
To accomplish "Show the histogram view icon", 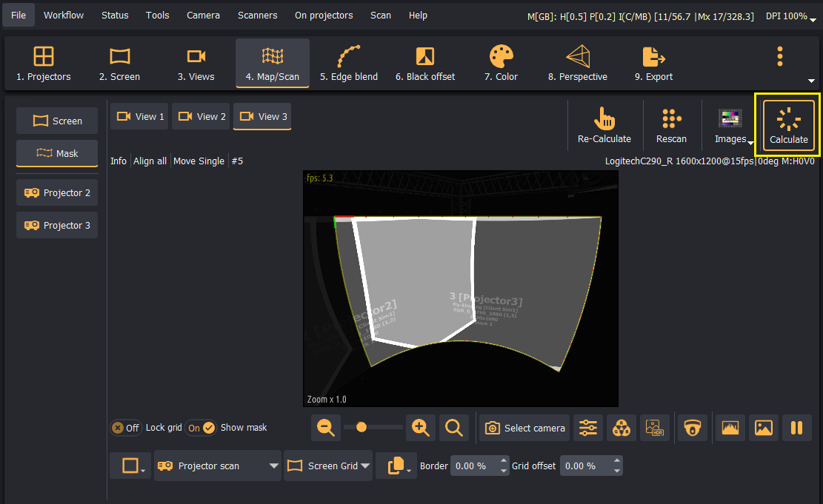I will [x=730, y=428].
